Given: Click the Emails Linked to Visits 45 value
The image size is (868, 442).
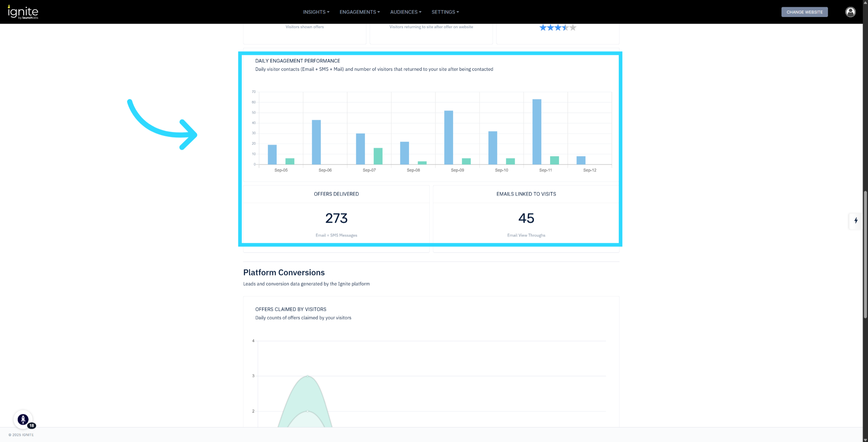Looking at the screenshot, I should [526, 218].
